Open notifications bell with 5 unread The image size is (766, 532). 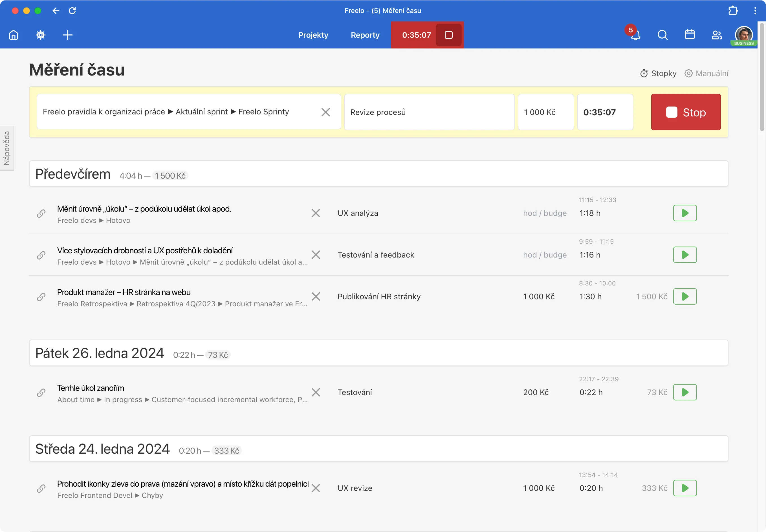pyautogui.click(x=635, y=35)
